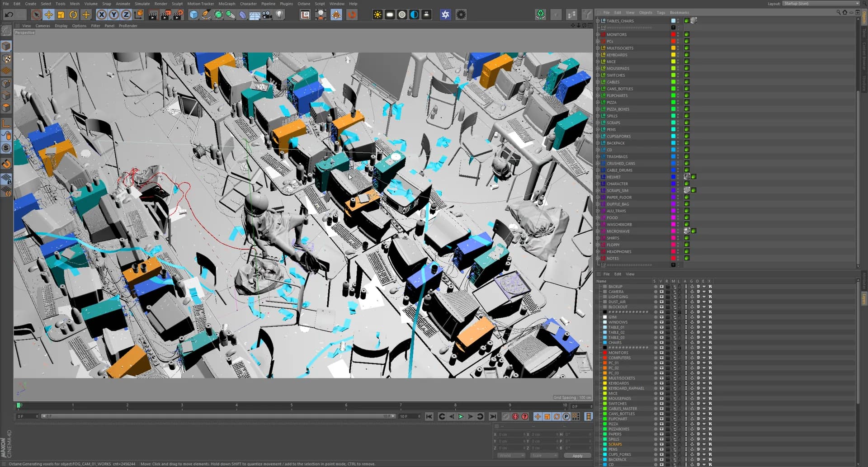Open the Layout Startup dropdown
Screen dimensions: 868x467
(x=821, y=4)
